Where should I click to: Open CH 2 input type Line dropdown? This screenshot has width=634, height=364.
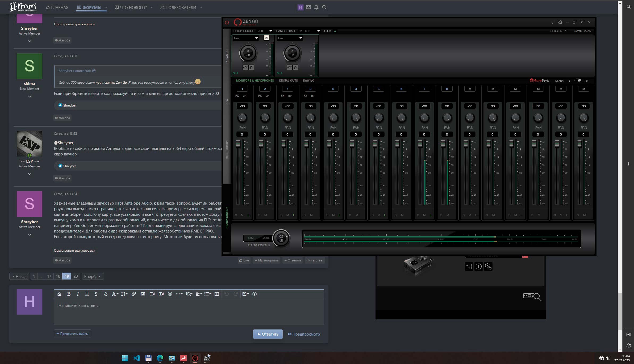click(x=290, y=38)
